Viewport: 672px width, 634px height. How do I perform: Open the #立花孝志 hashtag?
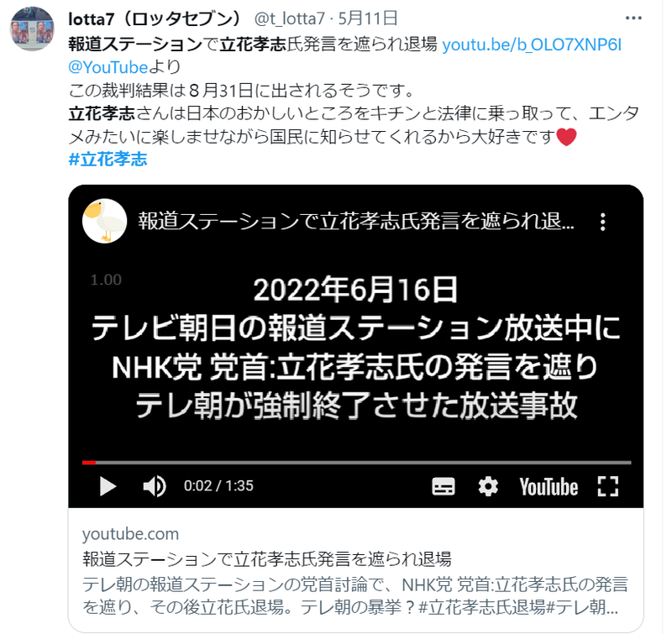(108, 160)
